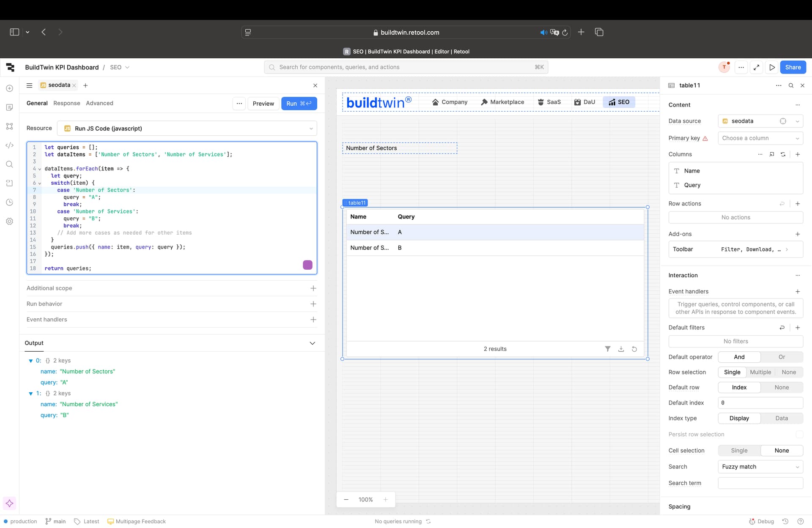Collapse the Output section chevron
Screen dimensions: 812x528
tap(312, 343)
